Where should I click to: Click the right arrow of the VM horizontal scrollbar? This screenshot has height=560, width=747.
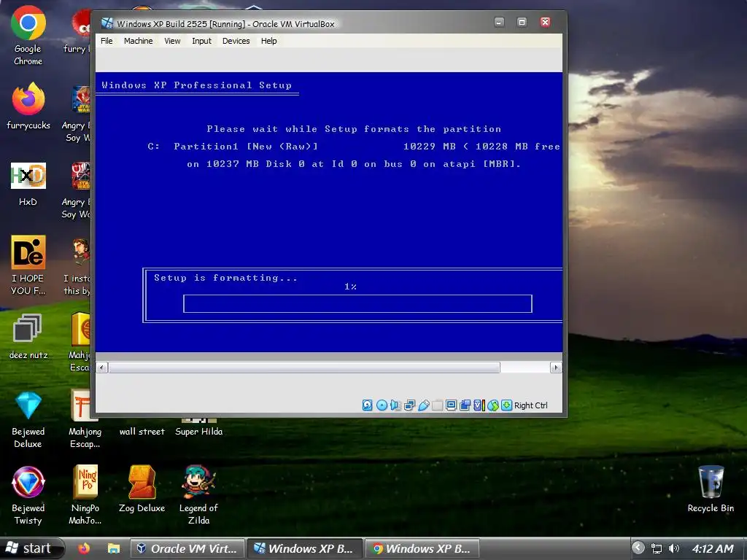[x=556, y=367]
